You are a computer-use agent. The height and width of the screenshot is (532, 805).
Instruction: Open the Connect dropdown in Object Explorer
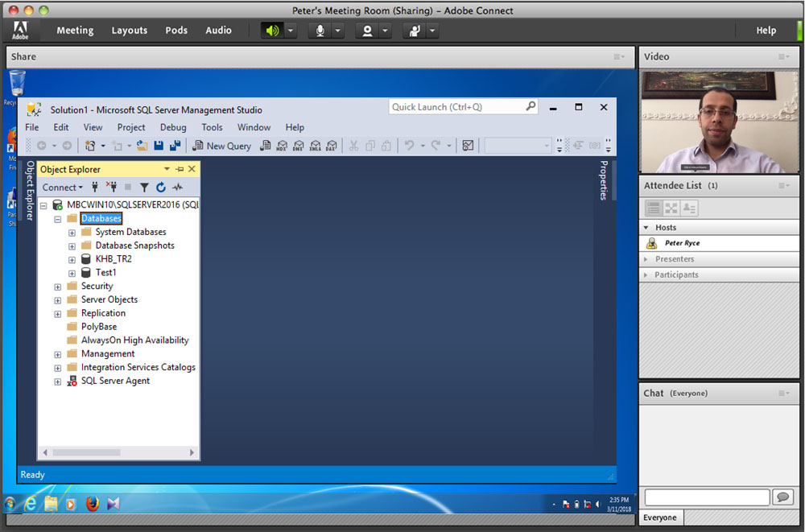[x=62, y=188]
